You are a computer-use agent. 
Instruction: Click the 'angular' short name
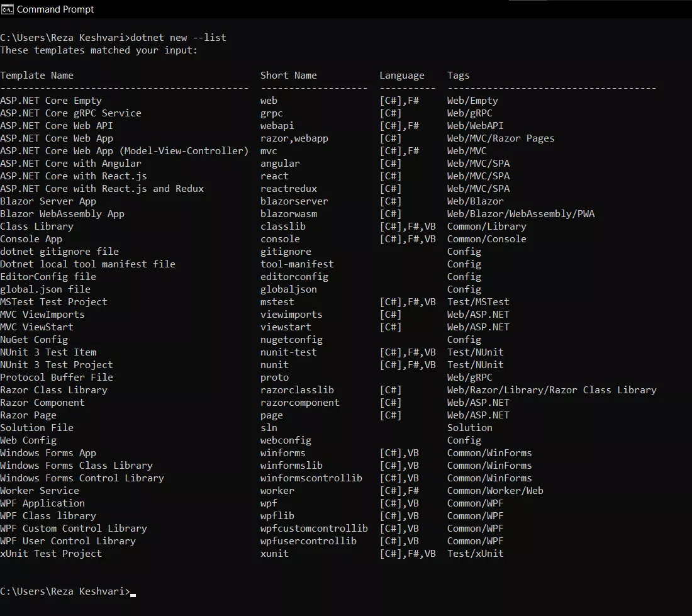pyautogui.click(x=280, y=163)
